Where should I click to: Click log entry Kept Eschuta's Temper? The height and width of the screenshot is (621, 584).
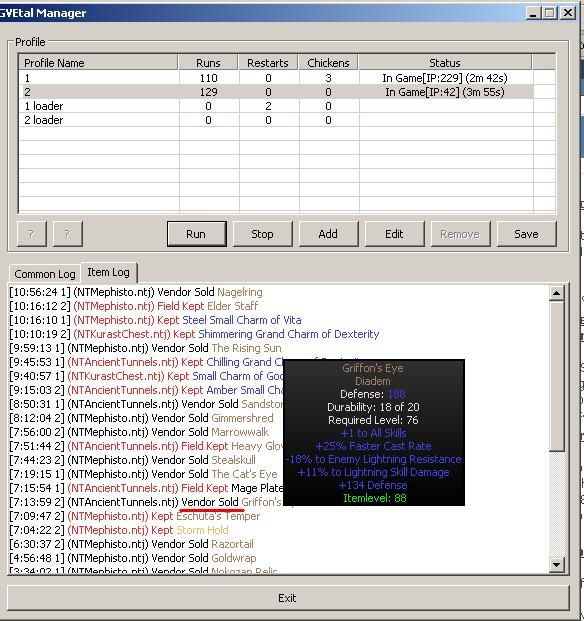pyautogui.click(x=135, y=516)
